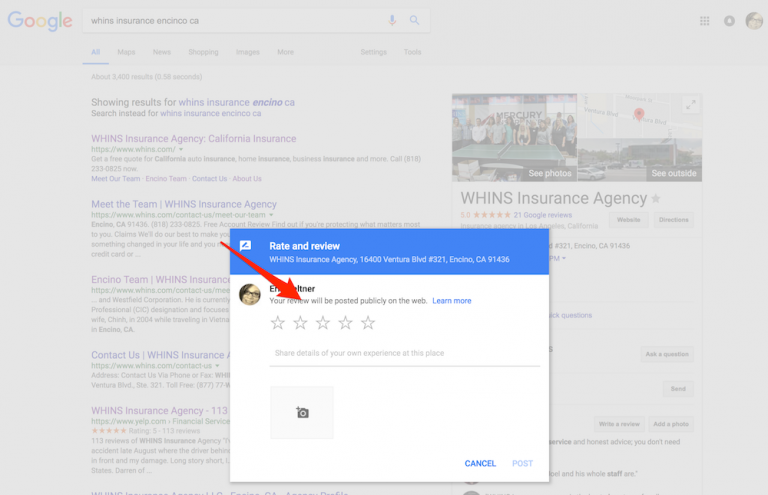Expand dropdown arrow next to www.whins.com URL
The width and height of the screenshot is (768, 495).
181,150
